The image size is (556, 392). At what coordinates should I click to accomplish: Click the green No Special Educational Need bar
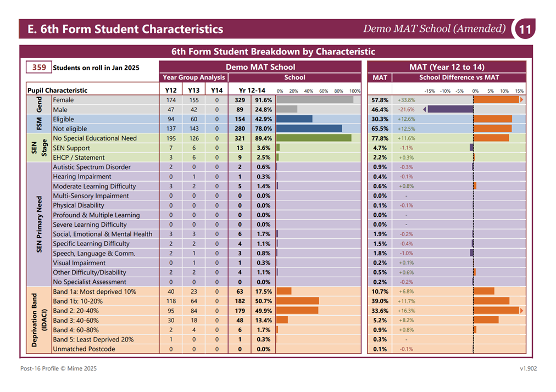click(x=314, y=138)
